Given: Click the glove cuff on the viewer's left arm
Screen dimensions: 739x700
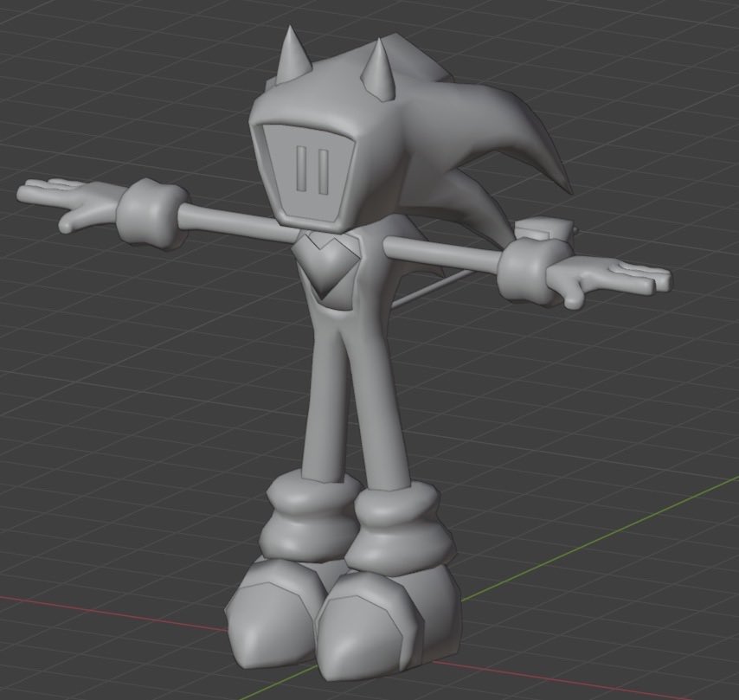Looking at the screenshot, I should point(151,213).
